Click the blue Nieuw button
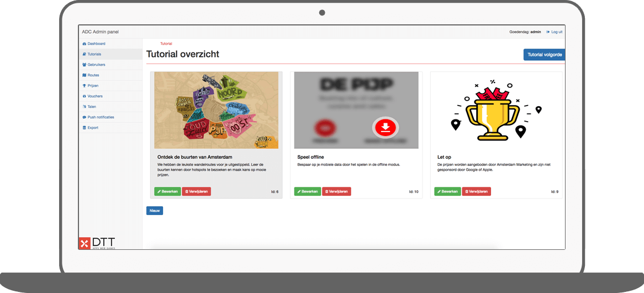The image size is (644, 293). (155, 211)
